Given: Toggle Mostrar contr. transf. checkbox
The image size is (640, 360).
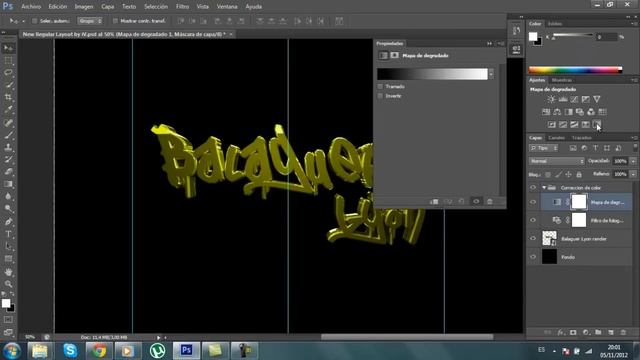Looking at the screenshot, I should (x=115, y=21).
